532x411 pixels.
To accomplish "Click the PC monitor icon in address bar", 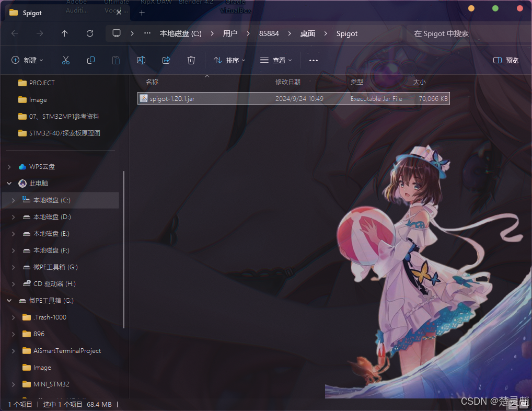I will coord(117,33).
